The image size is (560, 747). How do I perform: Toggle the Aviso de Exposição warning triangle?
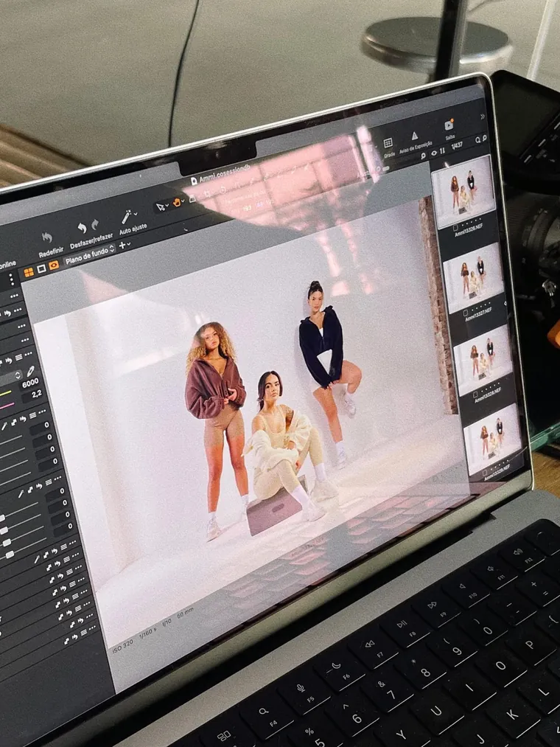click(x=415, y=135)
